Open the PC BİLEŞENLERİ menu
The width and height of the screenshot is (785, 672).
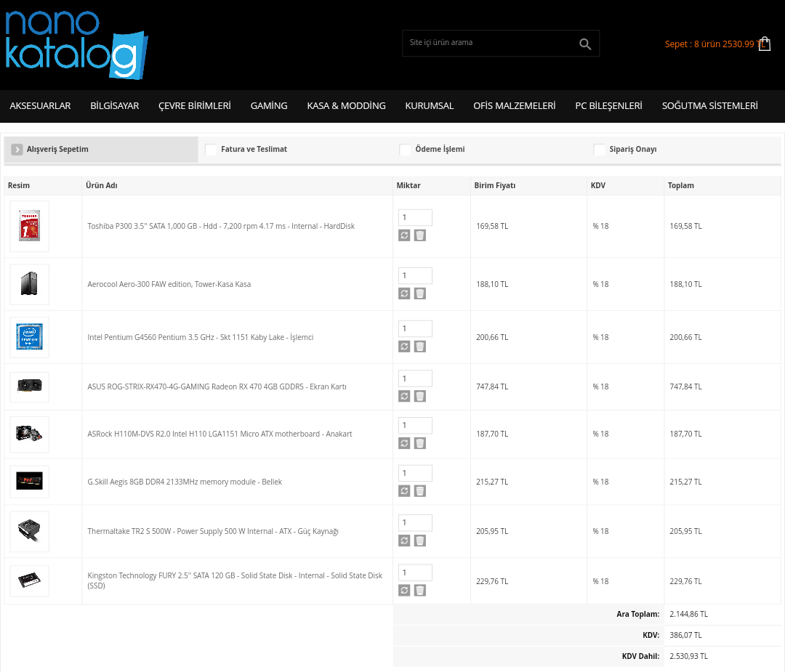tap(609, 105)
